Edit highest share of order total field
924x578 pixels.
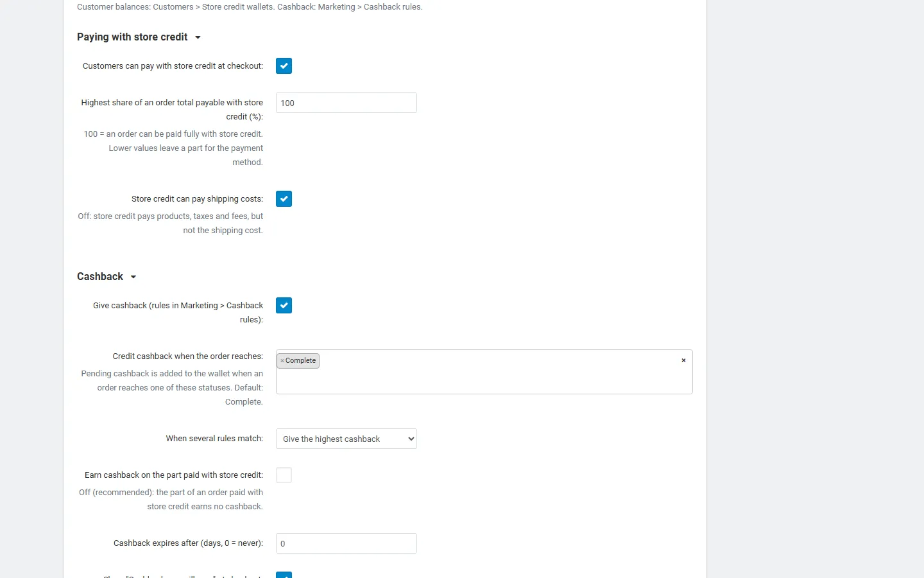point(346,103)
